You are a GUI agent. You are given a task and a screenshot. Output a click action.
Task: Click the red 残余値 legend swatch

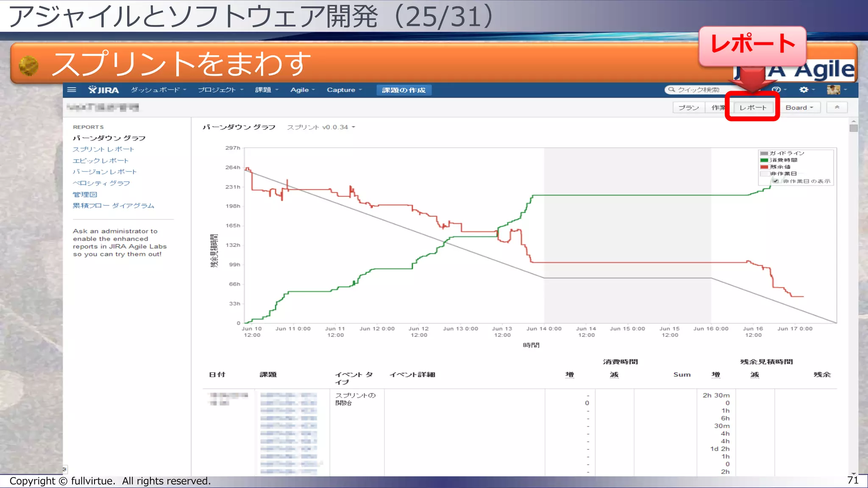point(764,167)
